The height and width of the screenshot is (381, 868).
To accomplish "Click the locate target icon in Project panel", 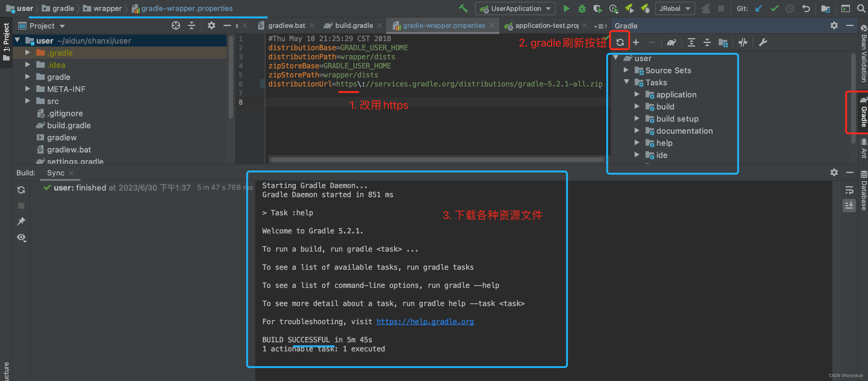I will click(x=176, y=26).
